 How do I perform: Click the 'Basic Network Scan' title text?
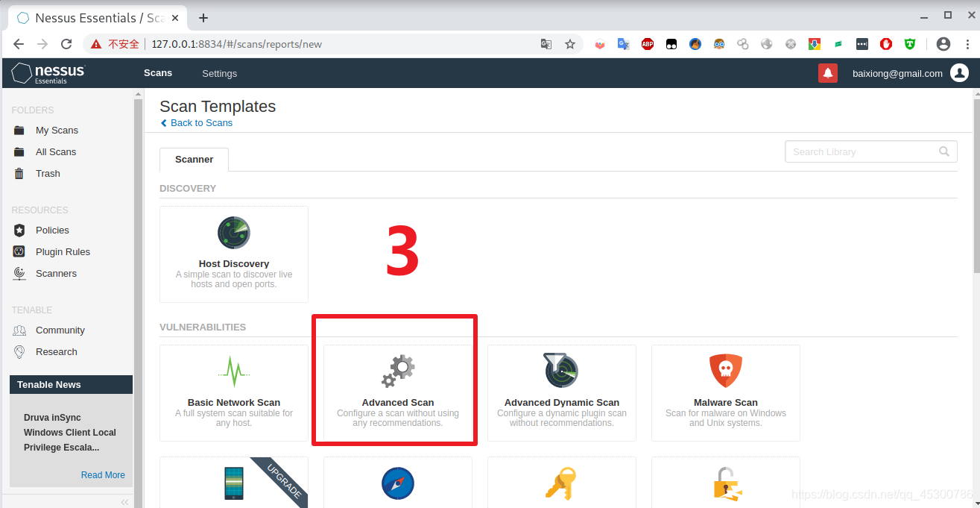[234, 403]
